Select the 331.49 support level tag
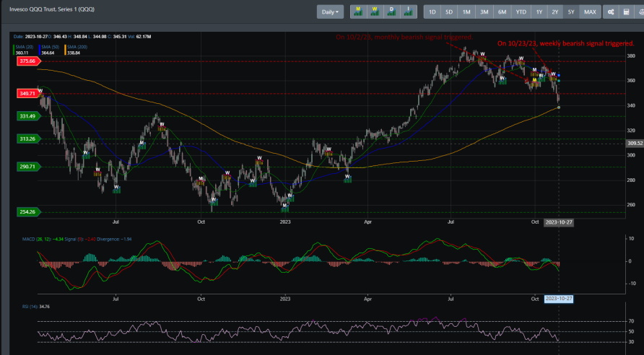Viewport: 644px width, 355px height. point(29,116)
